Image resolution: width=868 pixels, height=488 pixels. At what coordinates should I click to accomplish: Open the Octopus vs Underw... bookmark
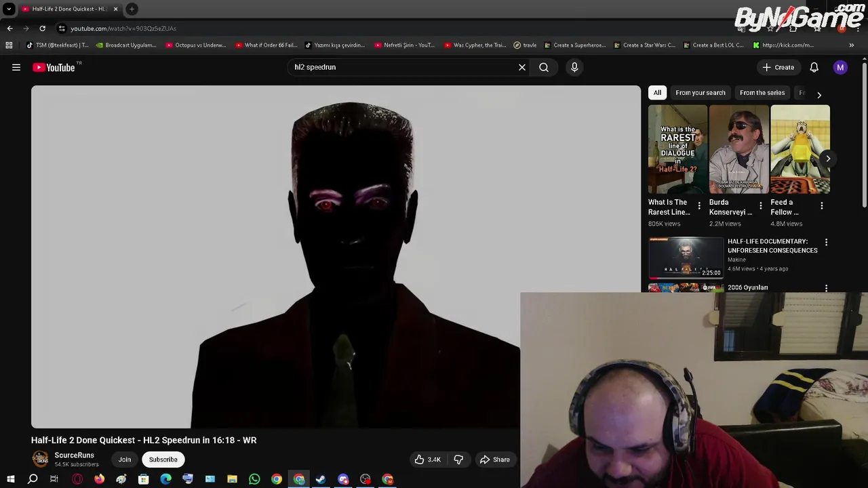196,45
